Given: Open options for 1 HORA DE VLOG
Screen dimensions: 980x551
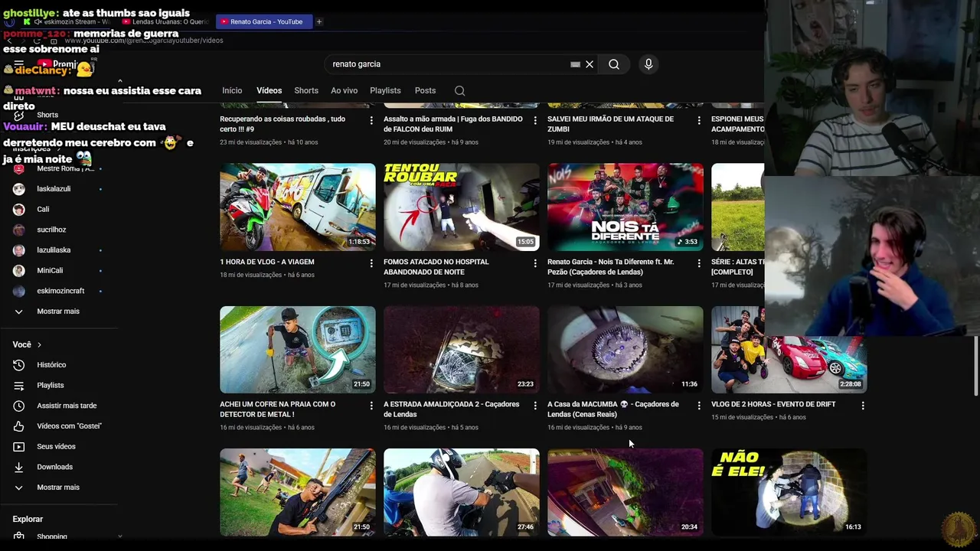Looking at the screenshot, I should [371, 263].
